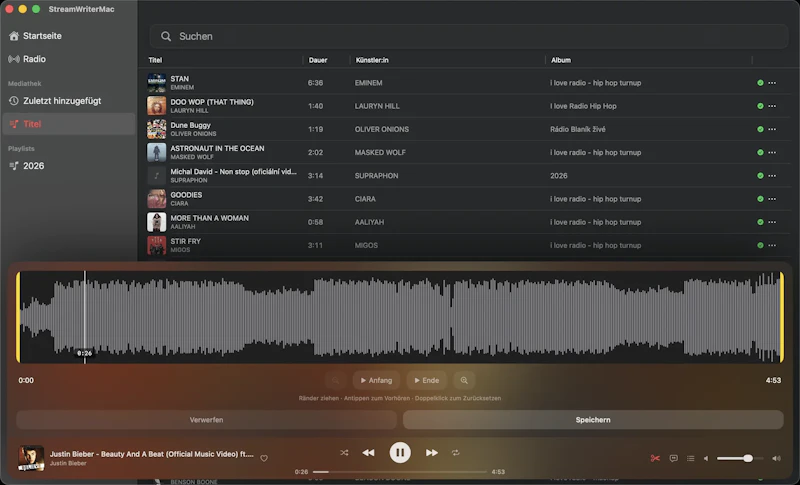The height and width of the screenshot is (485, 800).
Task: Click the Justin Bieber now playing artwork
Action: coord(31,458)
